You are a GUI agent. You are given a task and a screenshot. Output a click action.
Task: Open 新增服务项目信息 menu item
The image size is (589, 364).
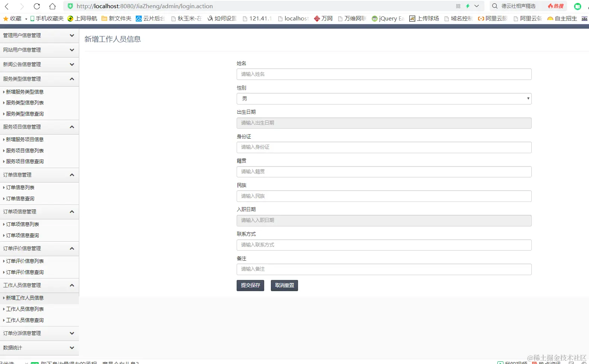pos(25,139)
